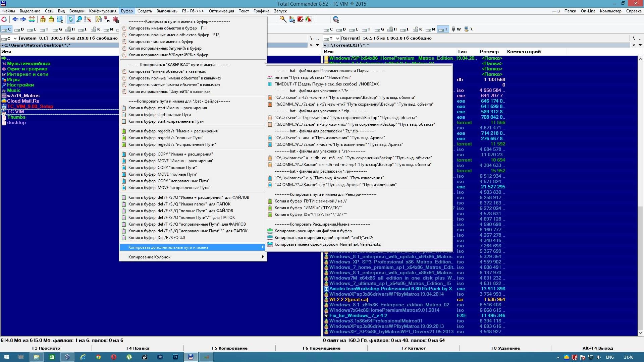Expand 'Копирование Колонок' submenu

pos(193,257)
